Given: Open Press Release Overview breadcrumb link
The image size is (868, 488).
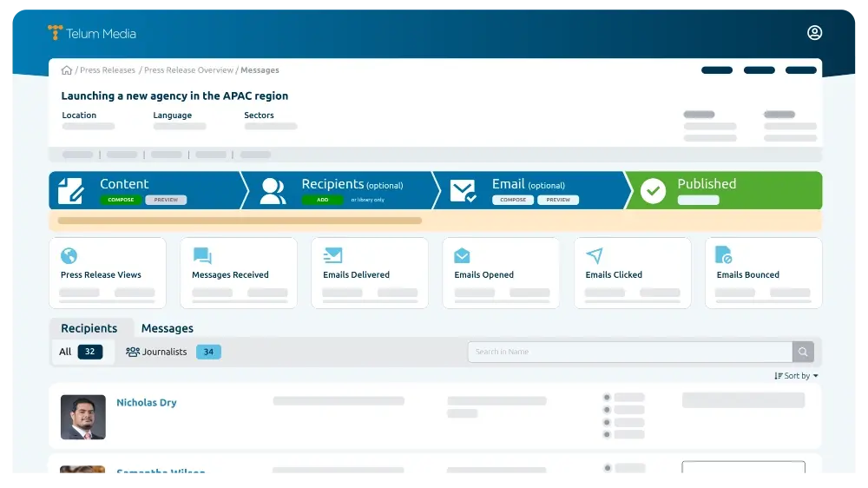Looking at the screenshot, I should point(188,69).
